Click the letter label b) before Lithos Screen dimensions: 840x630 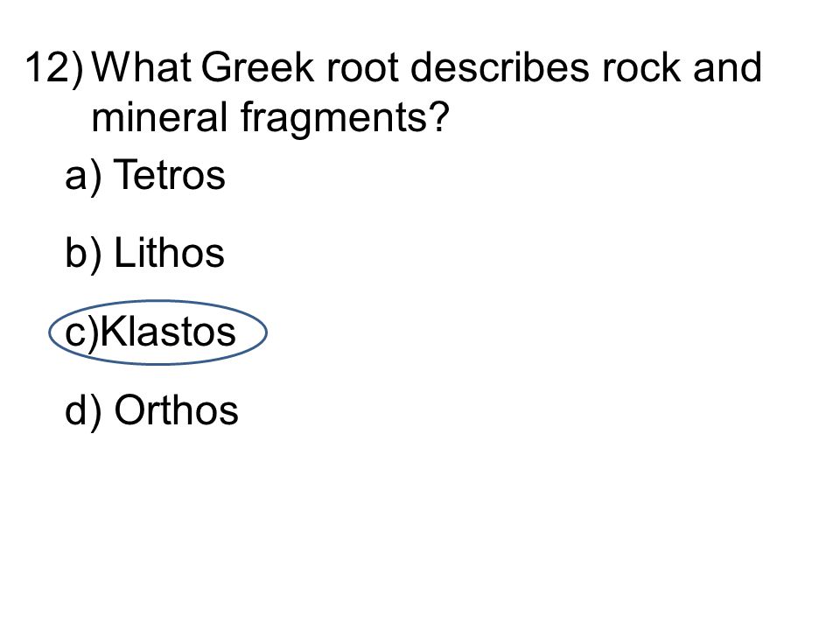[x=83, y=255]
